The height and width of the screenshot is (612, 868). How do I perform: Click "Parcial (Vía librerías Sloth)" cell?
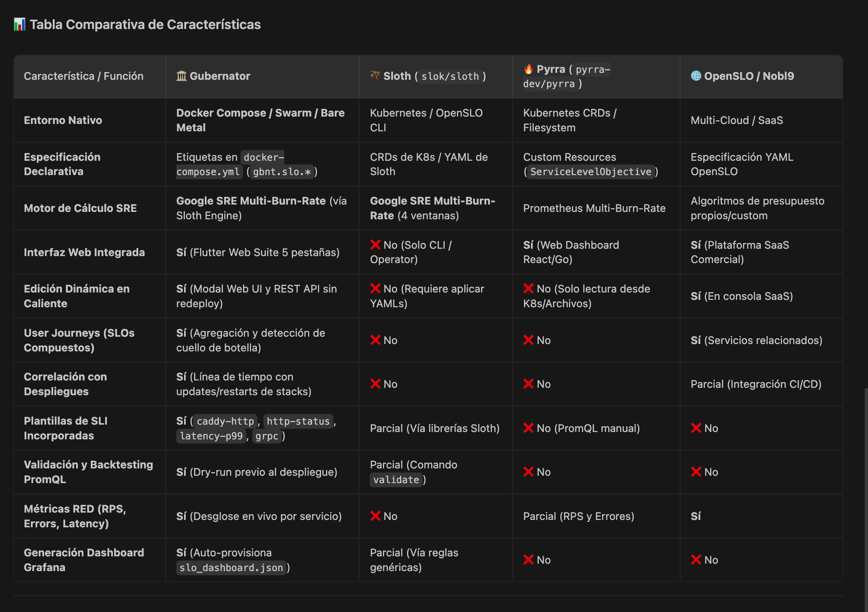[435, 428]
